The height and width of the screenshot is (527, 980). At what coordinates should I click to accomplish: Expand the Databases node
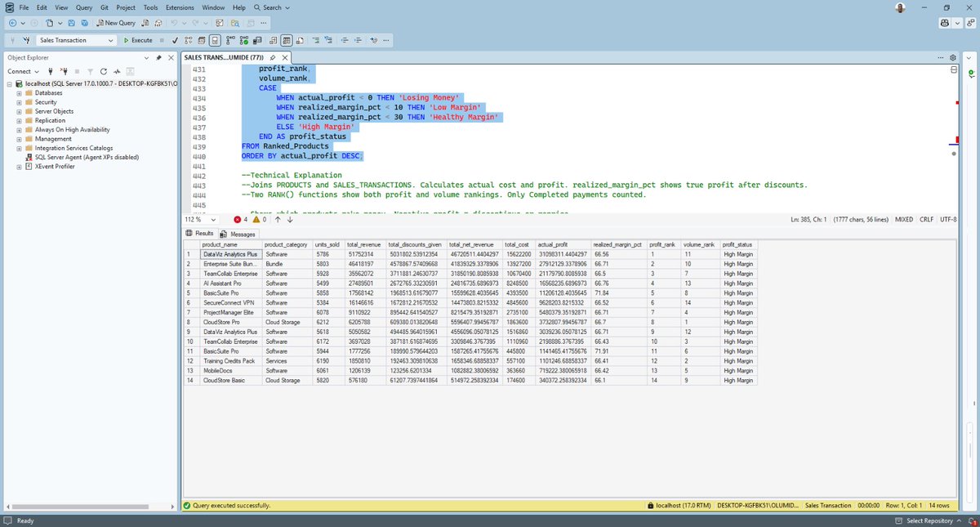pos(19,92)
